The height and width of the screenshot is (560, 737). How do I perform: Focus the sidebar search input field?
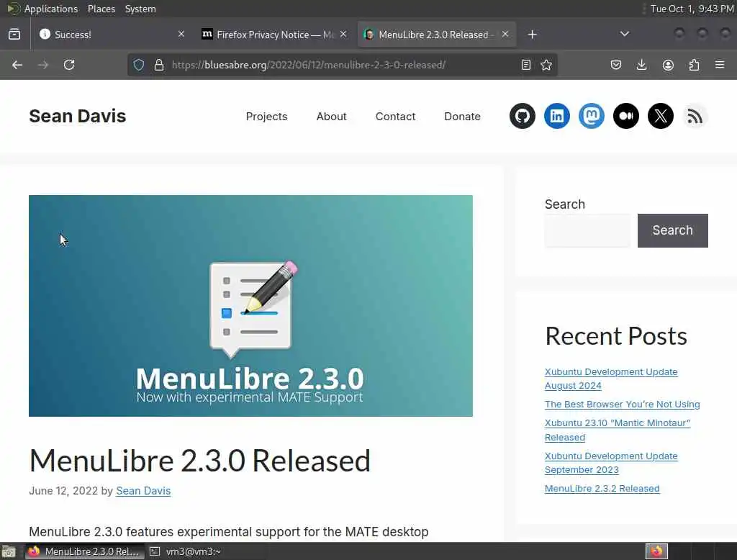(x=587, y=230)
